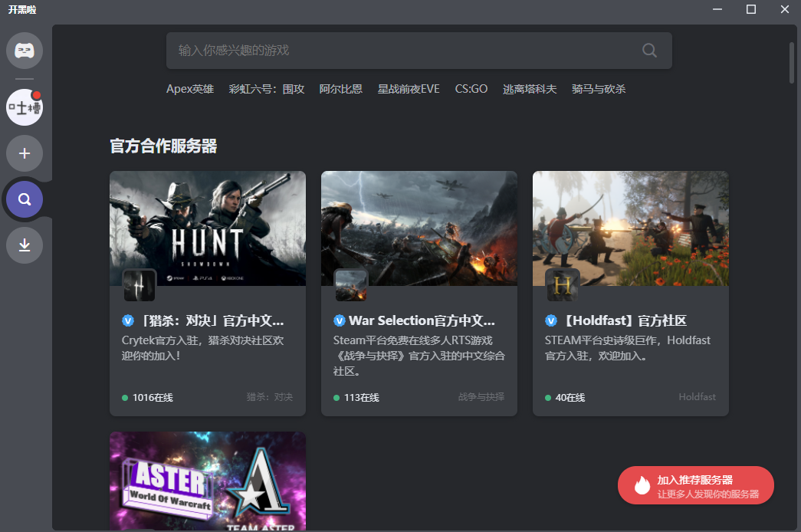Select the Apex英雄 game tag
This screenshot has height=532, width=801.
pyautogui.click(x=190, y=89)
